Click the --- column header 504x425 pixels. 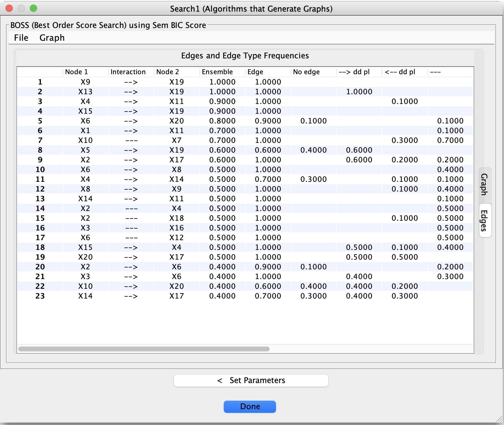[450, 72]
